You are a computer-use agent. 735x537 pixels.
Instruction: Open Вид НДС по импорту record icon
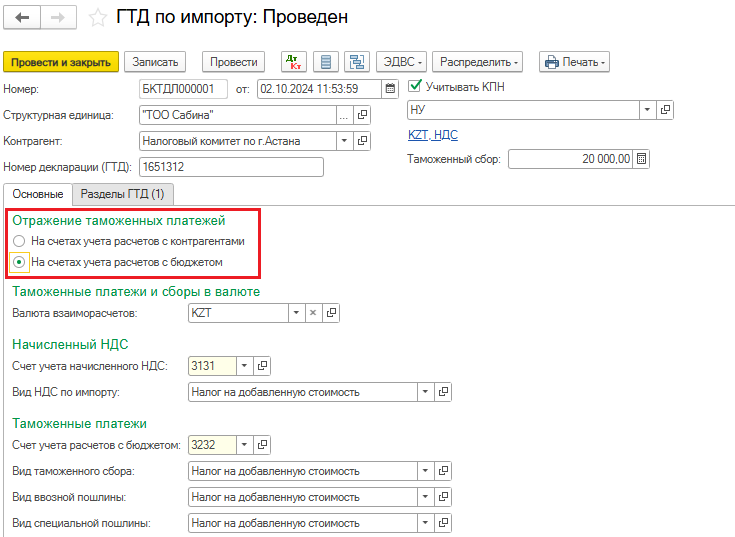[443, 392]
